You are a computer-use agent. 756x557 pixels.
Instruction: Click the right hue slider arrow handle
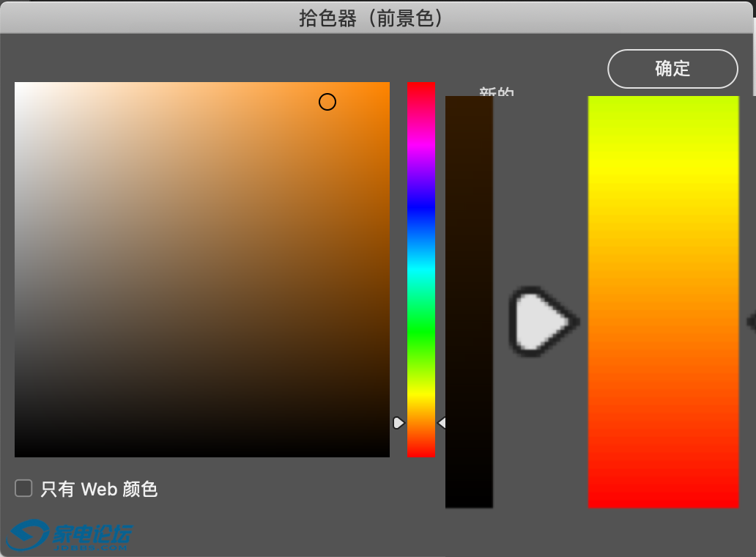tap(442, 423)
